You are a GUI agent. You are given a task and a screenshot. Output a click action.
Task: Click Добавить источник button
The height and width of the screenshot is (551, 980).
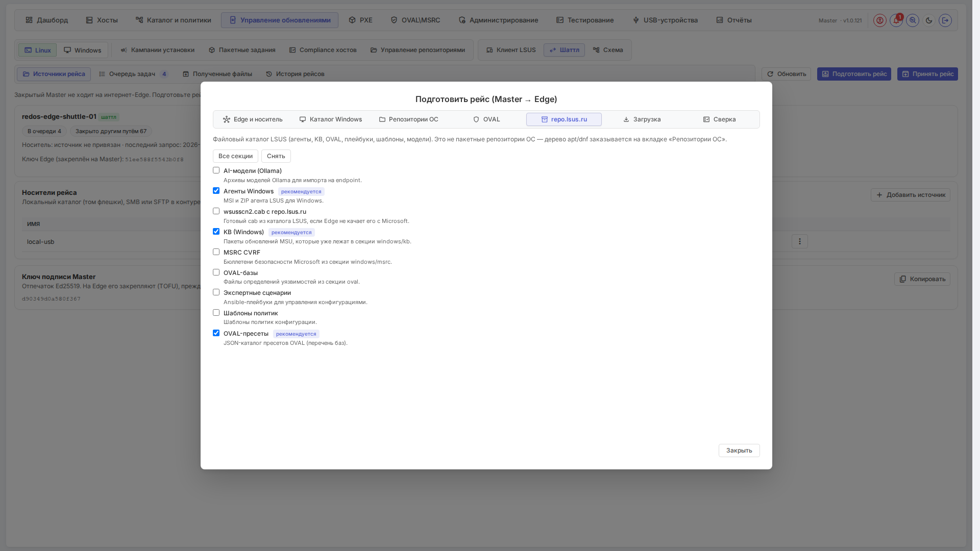[x=911, y=195]
